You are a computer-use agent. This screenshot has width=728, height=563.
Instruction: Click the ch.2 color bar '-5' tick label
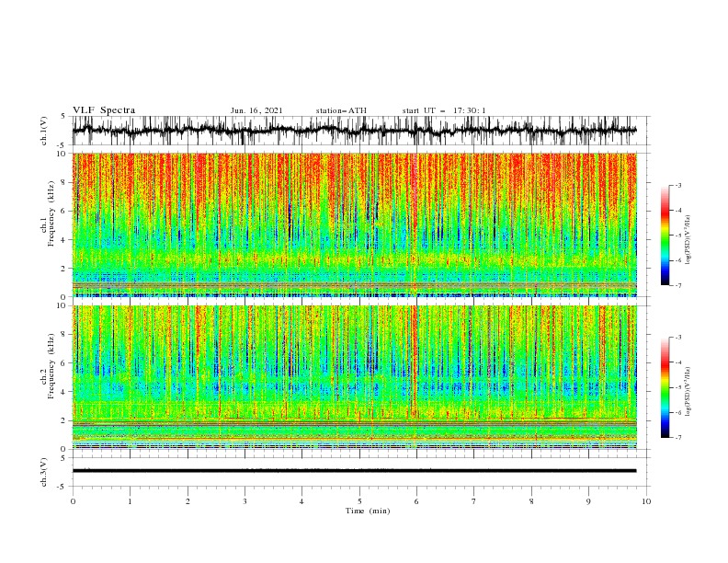coord(678,387)
